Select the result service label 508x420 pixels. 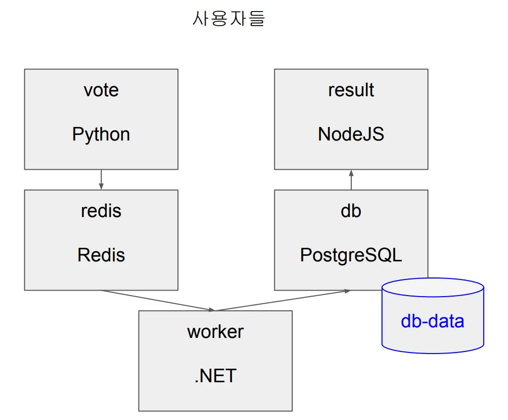click(351, 90)
